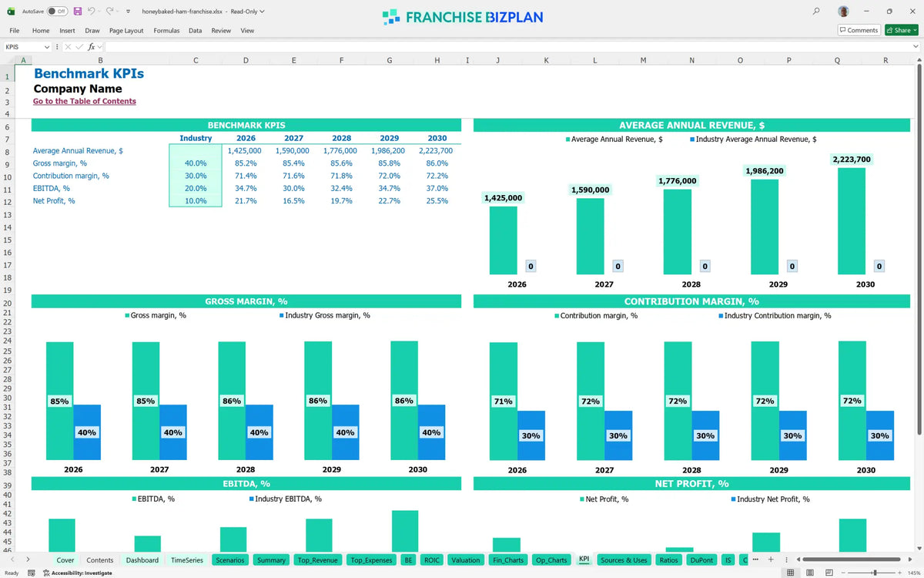
Task: Select the Top_Expenses sheet tab
Action: (x=371, y=560)
